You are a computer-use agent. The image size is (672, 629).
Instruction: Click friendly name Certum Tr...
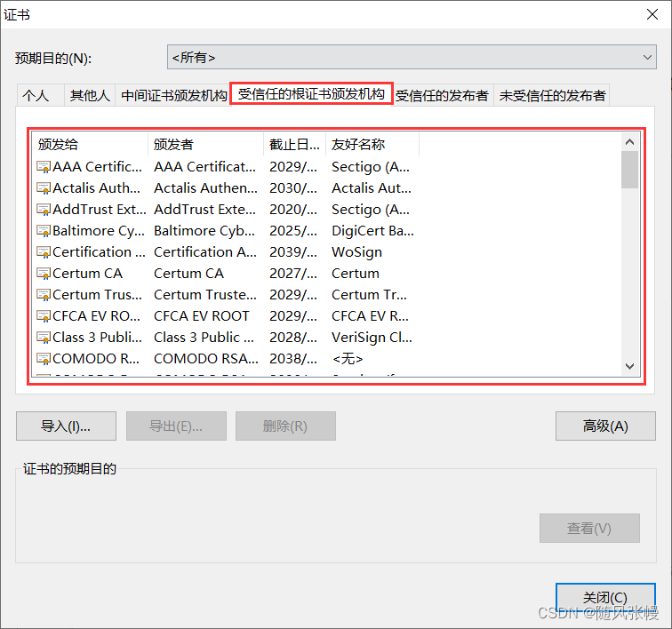pyautogui.click(x=370, y=295)
